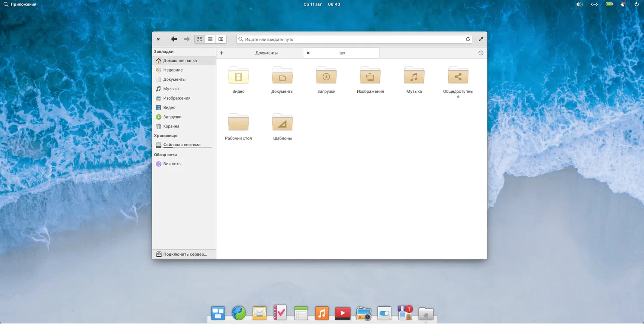
Task: Switch to column view mode
Action: point(221,39)
